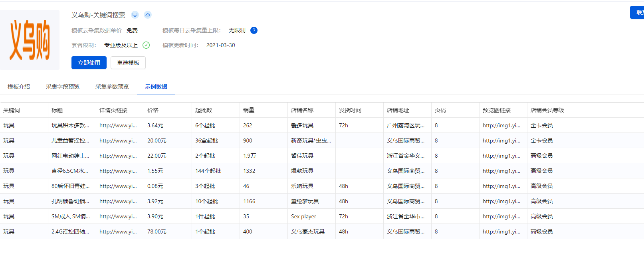Click the cloud collection icon

[x=148, y=15]
